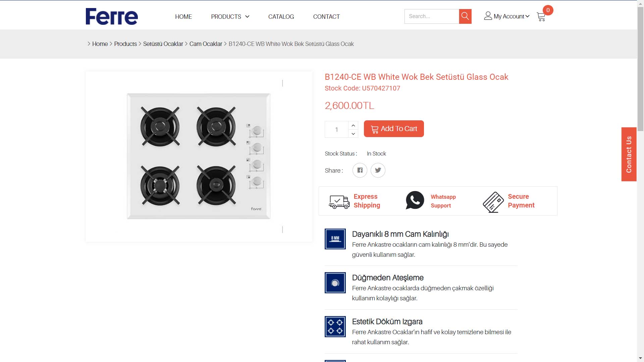Viewport: 644px width, 362px height.
Task: Click the Whatsapp phone icon
Action: click(415, 200)
